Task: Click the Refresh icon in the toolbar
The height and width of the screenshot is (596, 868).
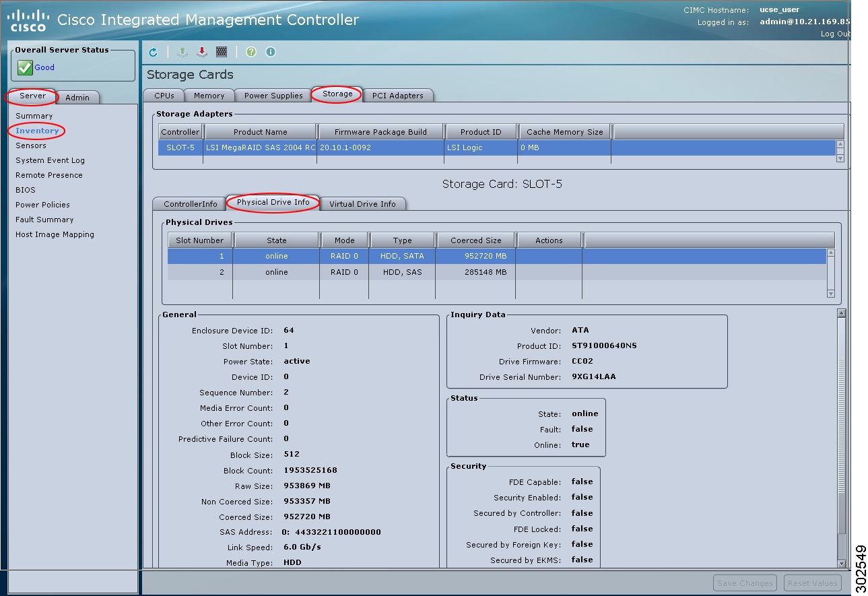Action: point(154,52)
